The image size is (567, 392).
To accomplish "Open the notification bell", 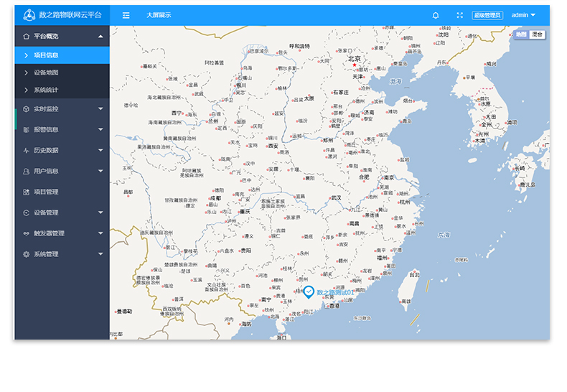I will pos(436,15).
